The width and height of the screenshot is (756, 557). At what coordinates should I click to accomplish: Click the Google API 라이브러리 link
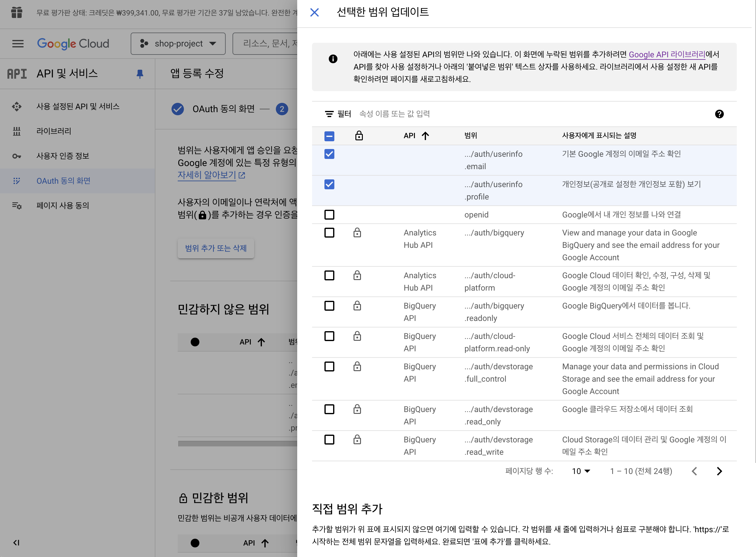point(667,54)
